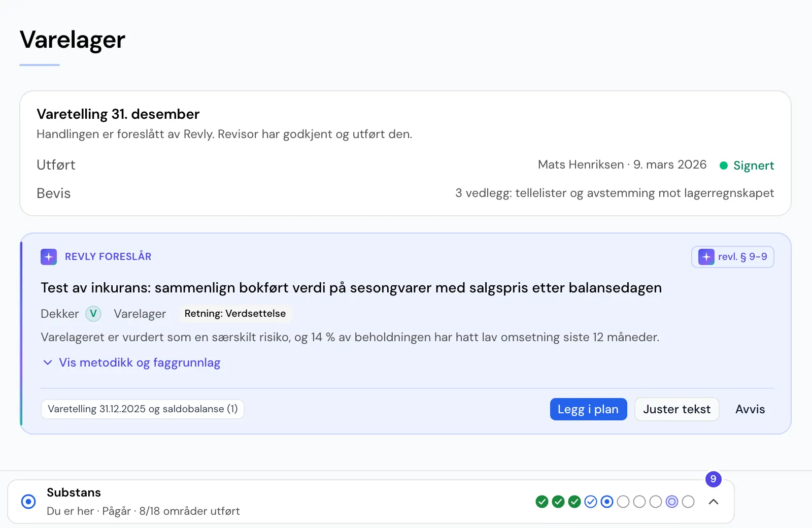Reject the suggestion with Avvis
The width and height of the screenshot is (812, 528).
point(750,409)
